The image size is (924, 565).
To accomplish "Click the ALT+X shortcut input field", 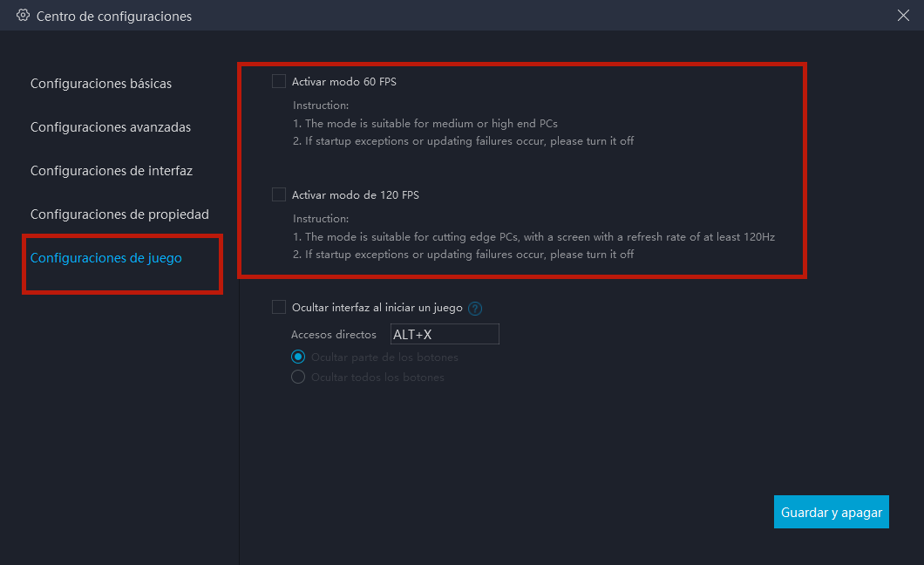I will [x=445, y=334].
